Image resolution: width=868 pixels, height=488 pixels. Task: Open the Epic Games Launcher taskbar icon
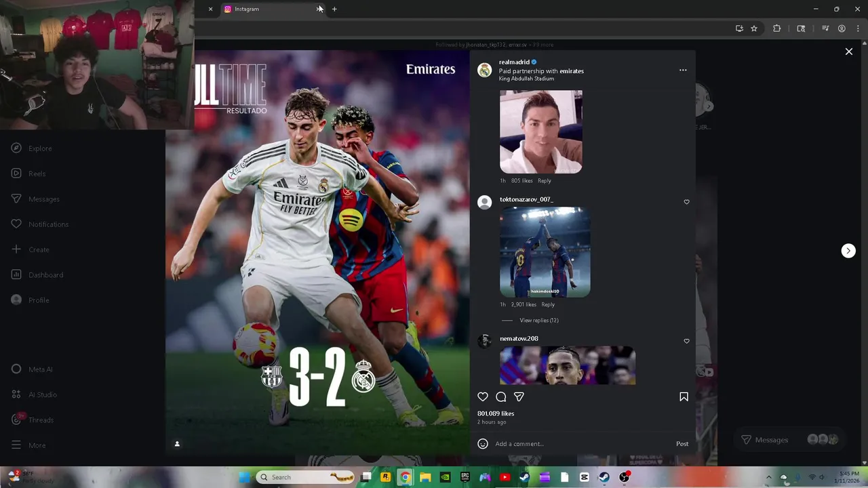(465, 477)
